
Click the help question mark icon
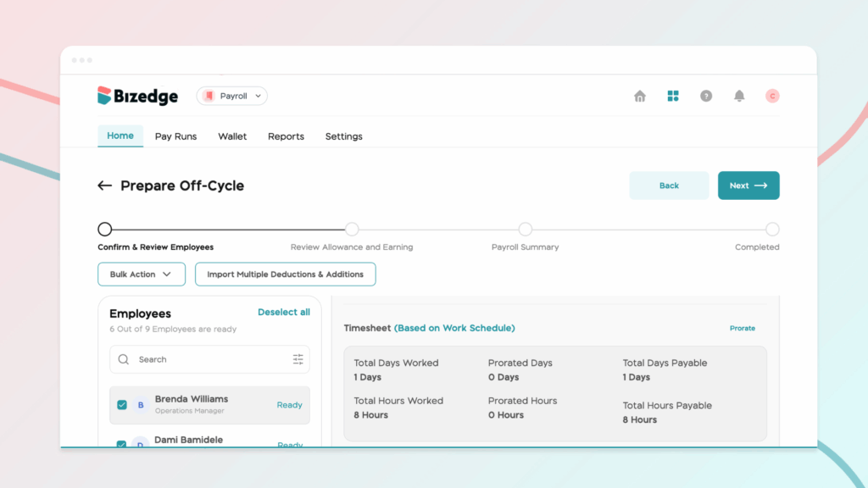(706, 97)
